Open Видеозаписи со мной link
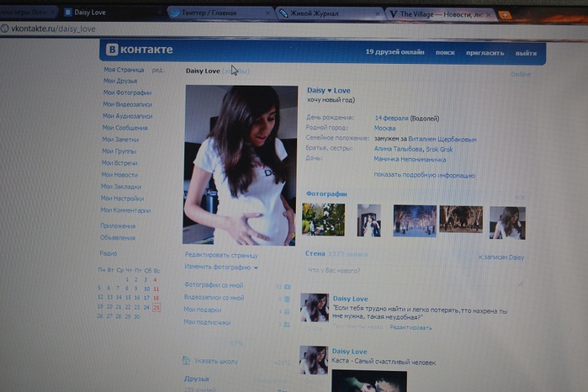The height and width of the screenshot is (392, 588). 214,298
